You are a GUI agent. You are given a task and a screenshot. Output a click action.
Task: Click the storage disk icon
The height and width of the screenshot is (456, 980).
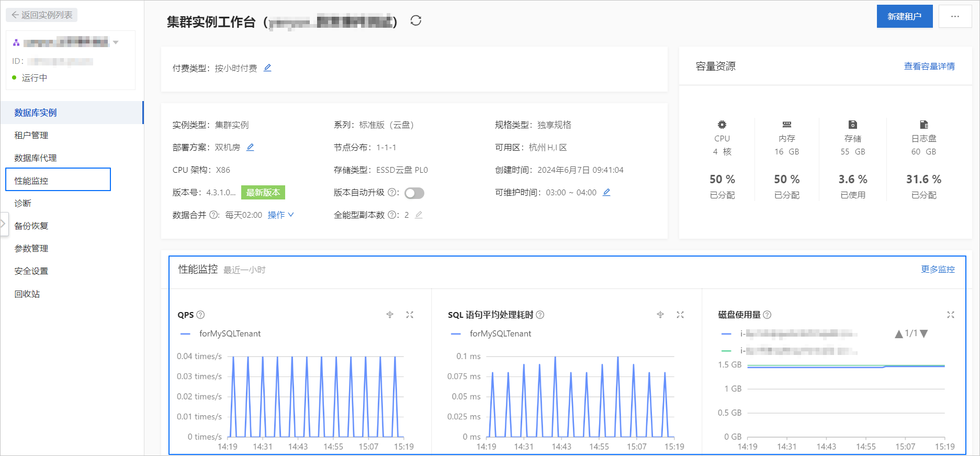tap(853, 125)
